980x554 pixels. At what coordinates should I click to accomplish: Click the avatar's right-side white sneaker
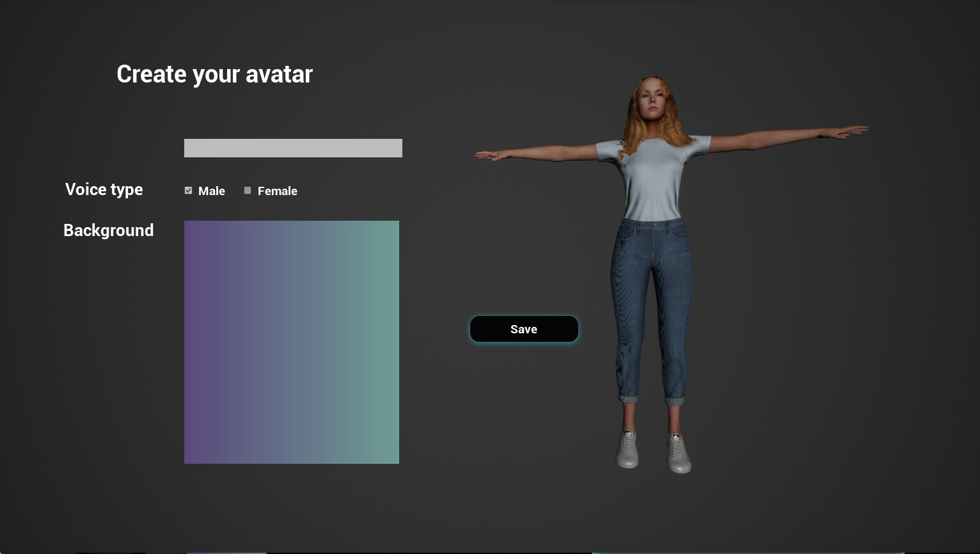click(679, 453)
